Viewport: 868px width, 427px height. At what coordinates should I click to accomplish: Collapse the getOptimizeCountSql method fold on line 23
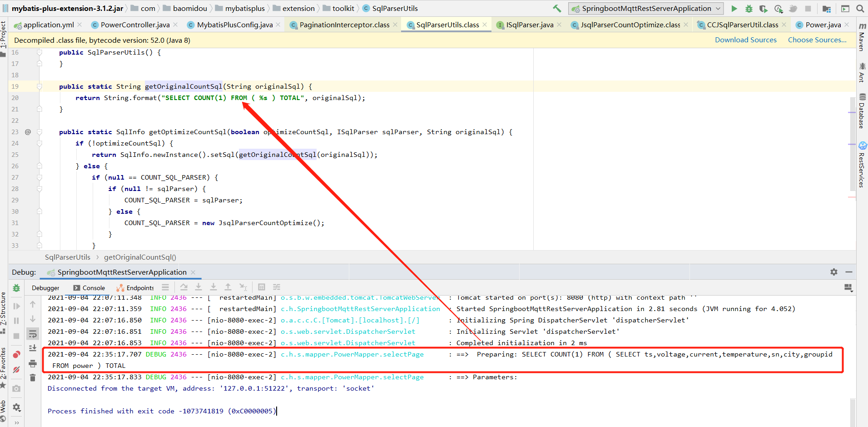pyautogui.click(x=40, y=132)
